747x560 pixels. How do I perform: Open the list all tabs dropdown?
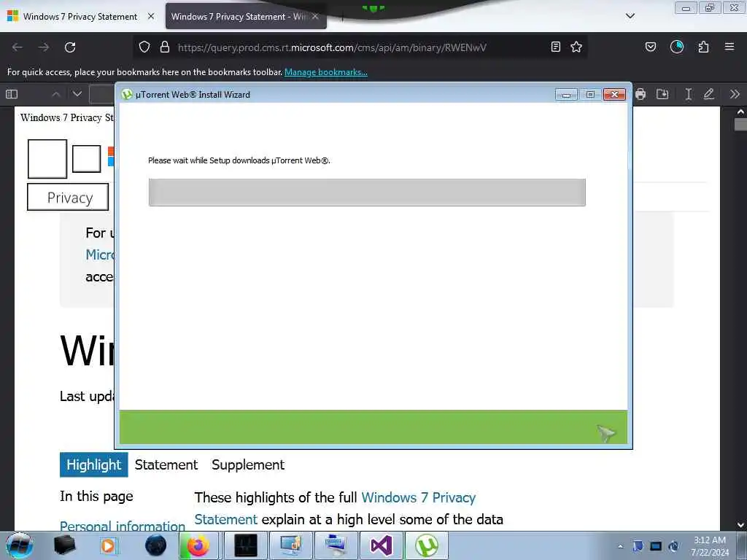[x=630, y=16]
